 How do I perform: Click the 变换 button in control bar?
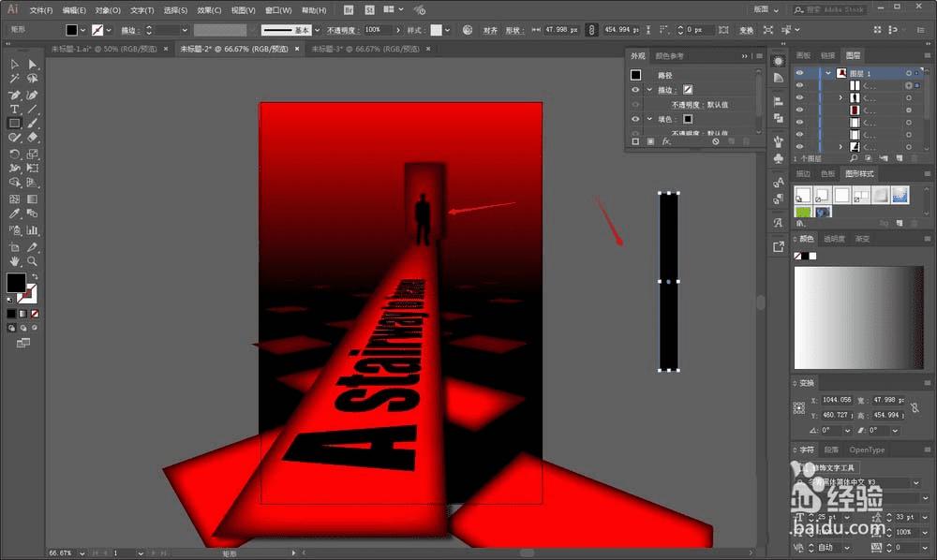pyautogui.click(x=746, y=30)
